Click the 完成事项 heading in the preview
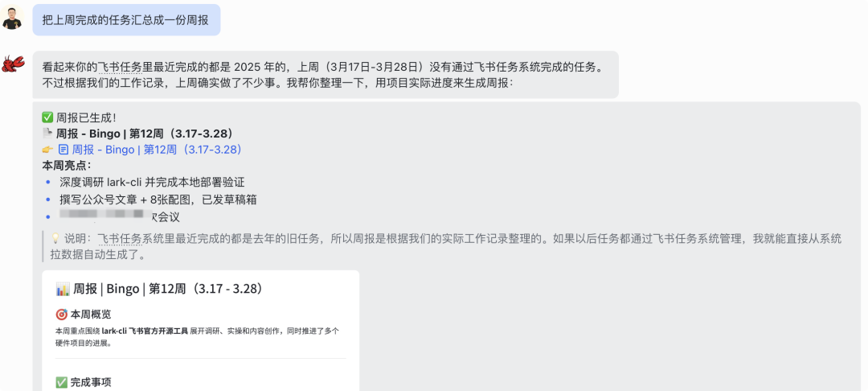Screen dimensions: 868x391 point(90,382)
